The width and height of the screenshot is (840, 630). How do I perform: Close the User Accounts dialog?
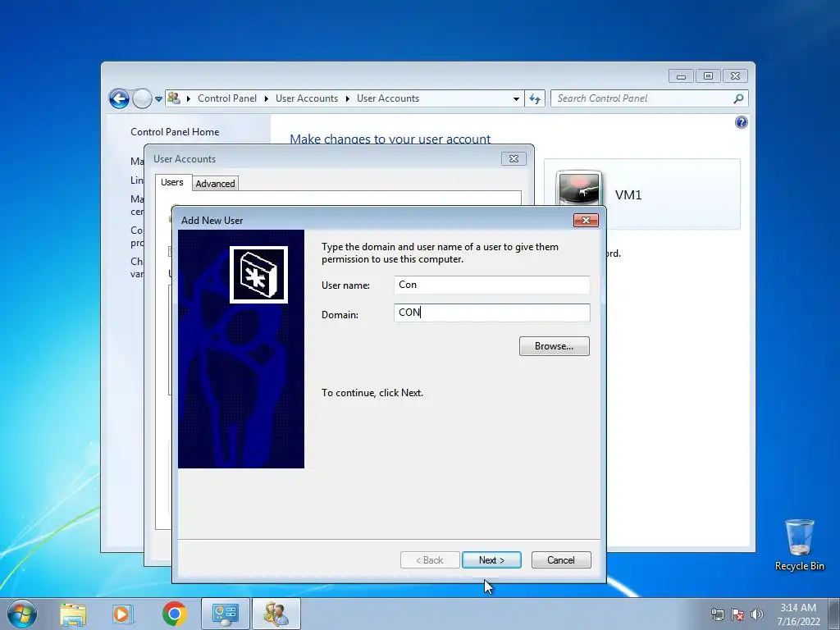click(514, 158)
